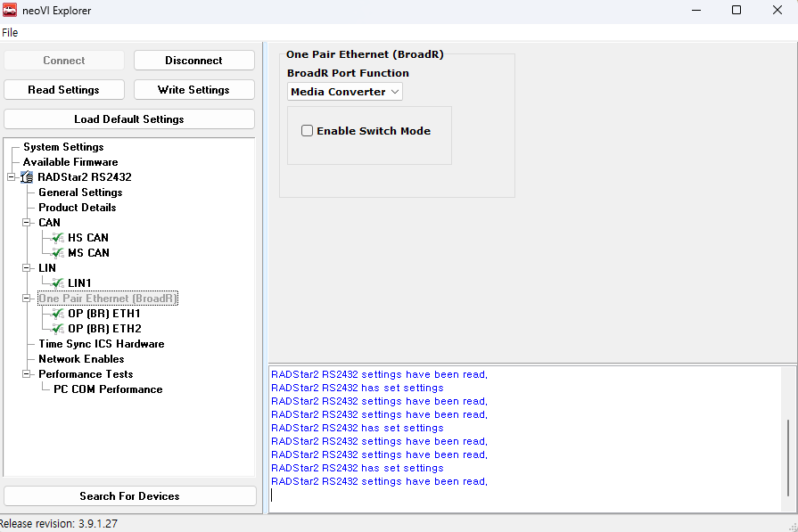Open Network Enables tree item
Screen dimensions: 798x532
(81, 359)
